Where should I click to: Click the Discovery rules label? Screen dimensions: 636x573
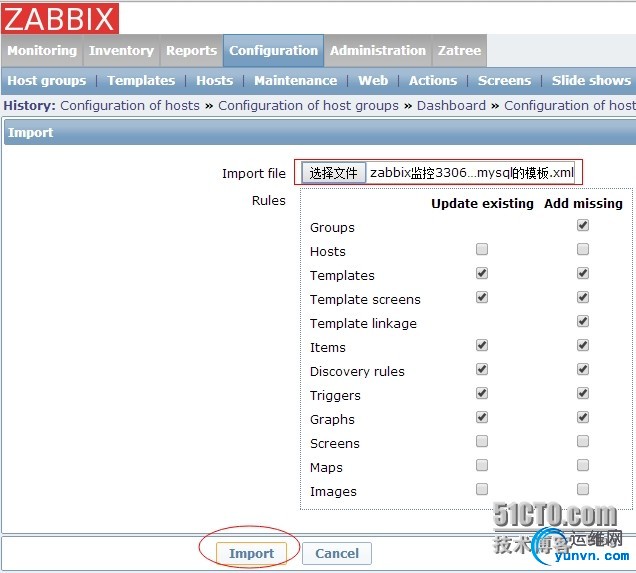tap(357, 371)
